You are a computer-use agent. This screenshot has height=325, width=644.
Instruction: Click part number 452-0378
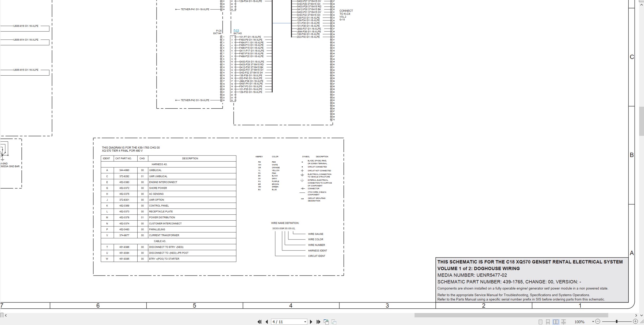click(x=124, y=218)
